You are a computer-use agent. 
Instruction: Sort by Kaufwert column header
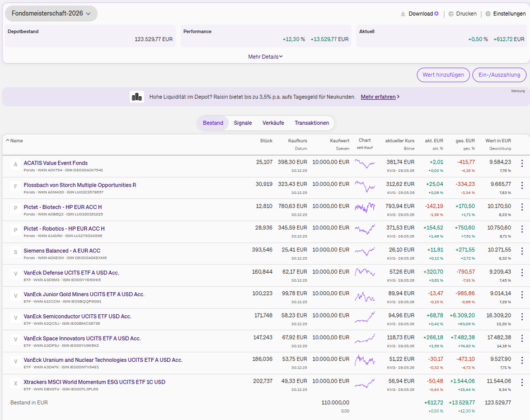339,141
